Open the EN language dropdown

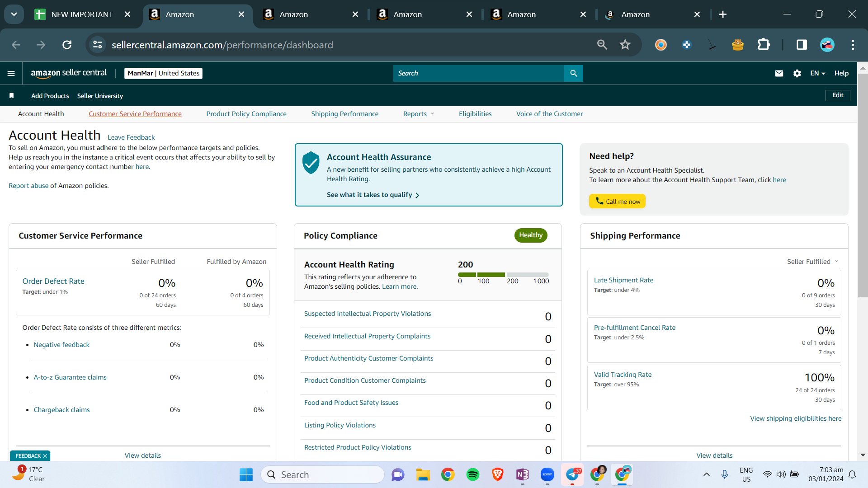coord(818,73)
